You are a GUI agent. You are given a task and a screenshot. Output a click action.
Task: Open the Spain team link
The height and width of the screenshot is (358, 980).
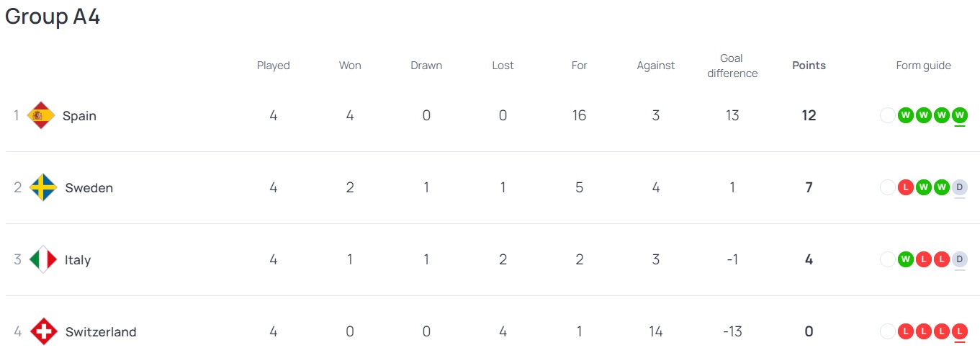(79, 115)
